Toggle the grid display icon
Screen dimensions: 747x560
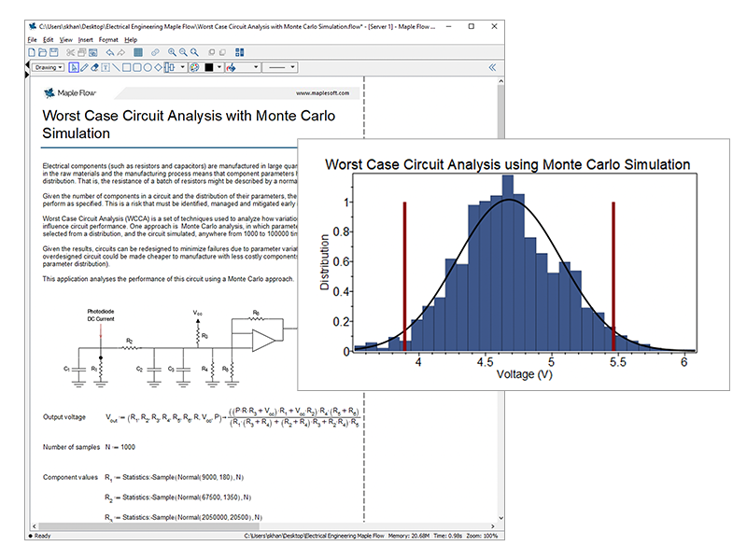[138, 52]
